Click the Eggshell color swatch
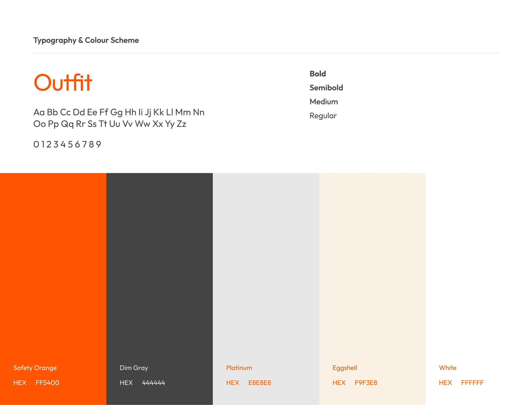This screenshot has height=405, width=532. tap(372, 265)
